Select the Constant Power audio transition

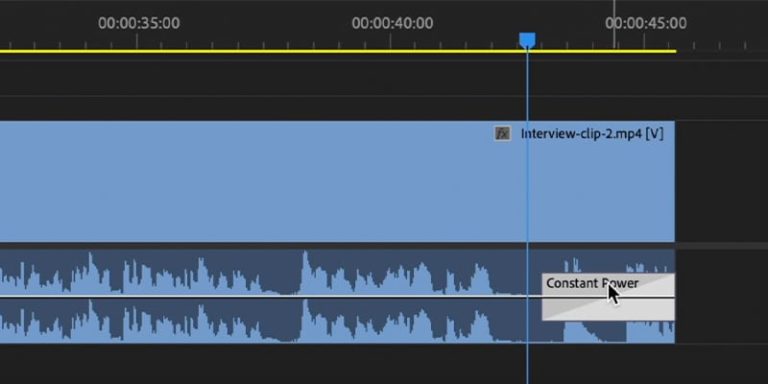(608, 297)
